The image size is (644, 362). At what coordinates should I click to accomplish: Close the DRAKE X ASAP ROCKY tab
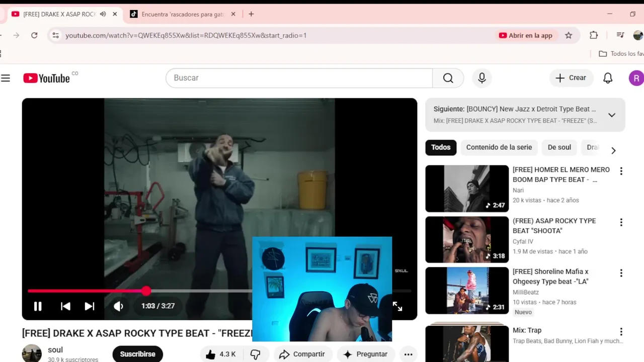tap(115, 14)
